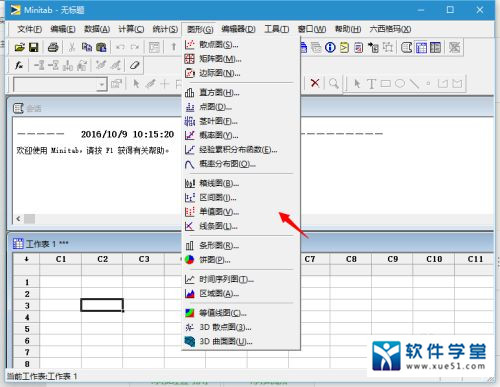Select the ellipse drawing tool
The width and height of the screenshot is (500, 387).
tap(400, 83)
